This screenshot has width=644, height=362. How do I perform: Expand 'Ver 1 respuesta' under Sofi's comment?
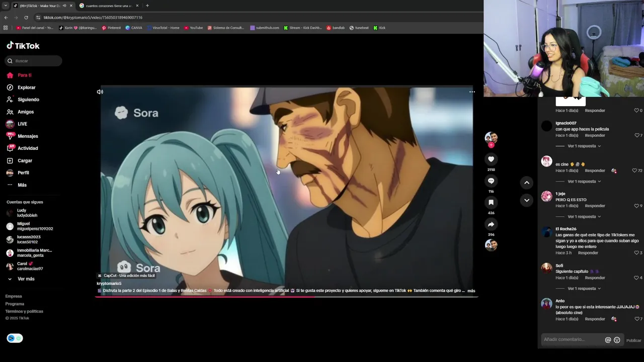[584, 289]
